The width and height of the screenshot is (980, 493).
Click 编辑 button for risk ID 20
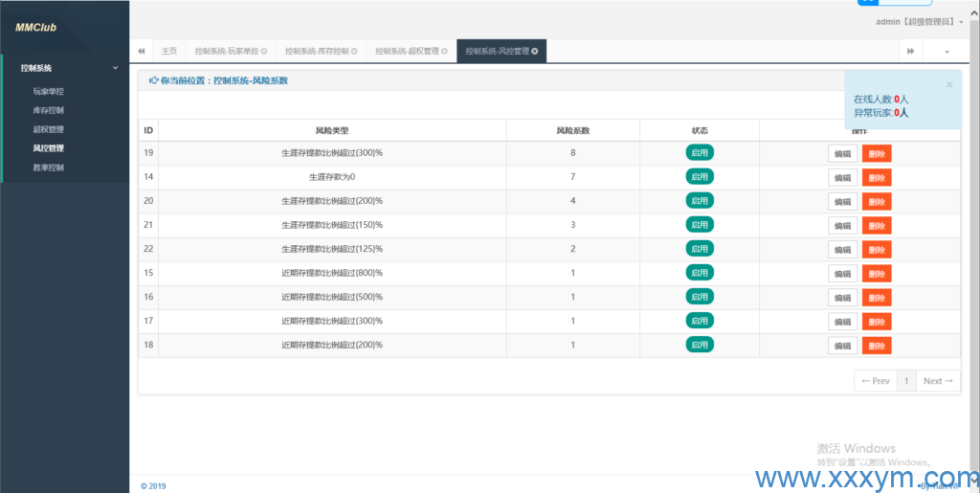(x=842, y=201)
